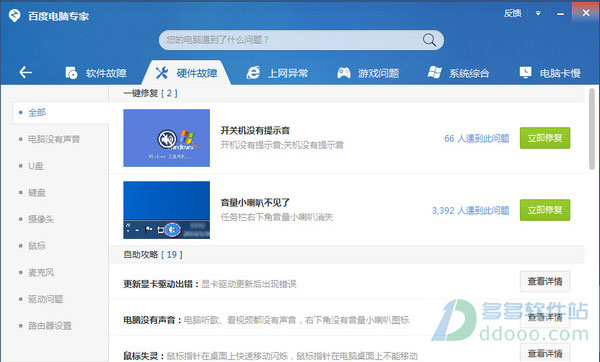Select the U盘 category
Image resolution: width=600 pixels, height=362 pixels.
pyautogui.click(x=36, y=166)
